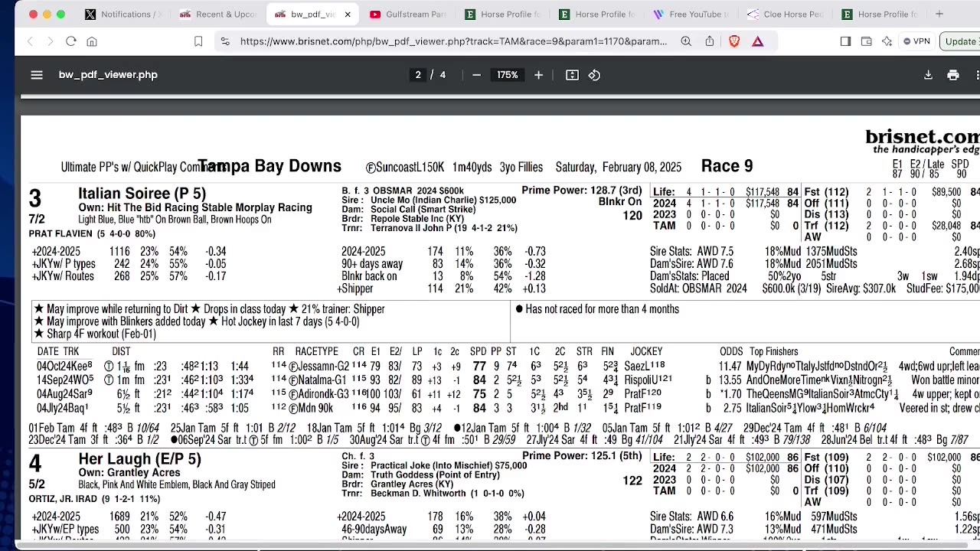This screenshot has height=551, width=980.
Task: Click the JOCKEY column header
Action: tap(646, 351)
